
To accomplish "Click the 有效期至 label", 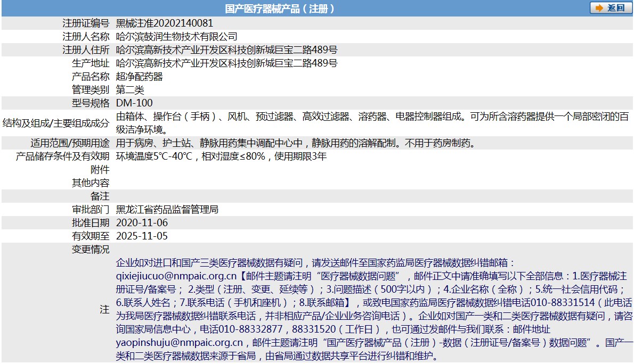I will 91,236.
